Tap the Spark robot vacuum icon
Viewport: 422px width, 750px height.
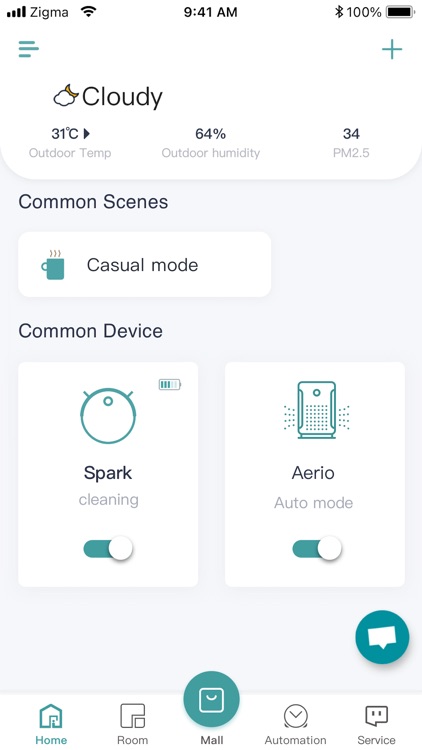coord(108,415)
